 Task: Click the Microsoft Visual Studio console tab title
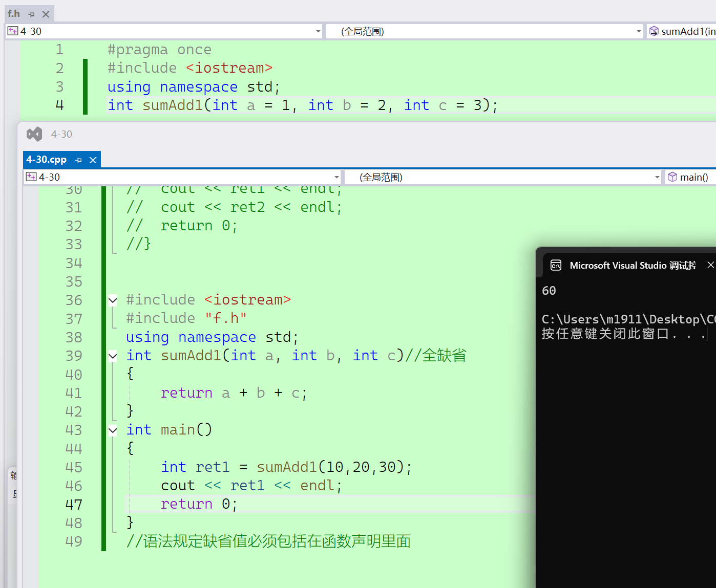[x=633, y=265]
